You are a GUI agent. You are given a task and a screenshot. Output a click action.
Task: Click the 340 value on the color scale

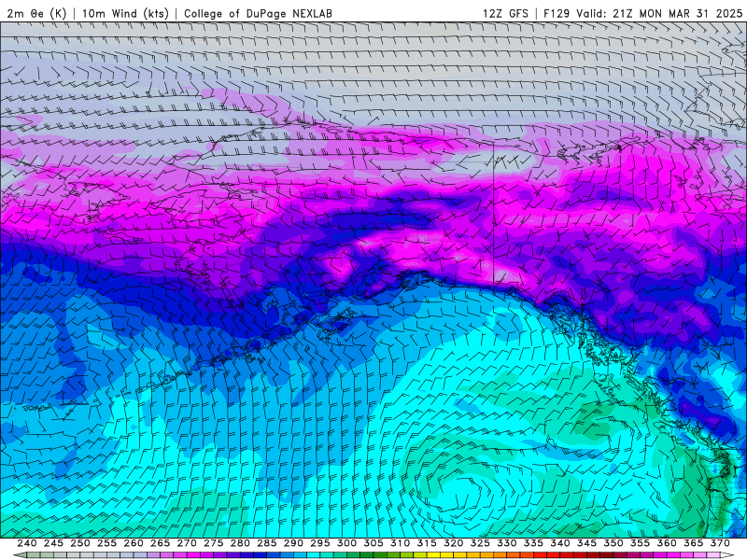(x=560, y=543)
